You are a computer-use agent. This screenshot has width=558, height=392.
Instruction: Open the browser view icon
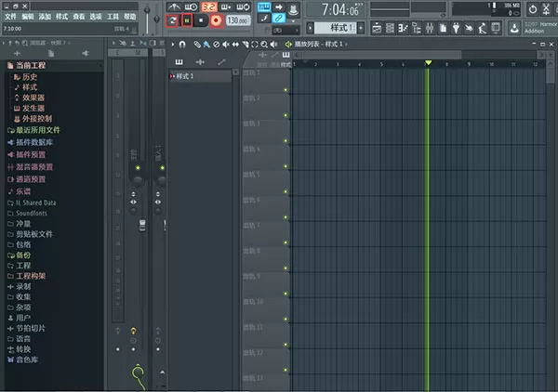pos(417,28)
